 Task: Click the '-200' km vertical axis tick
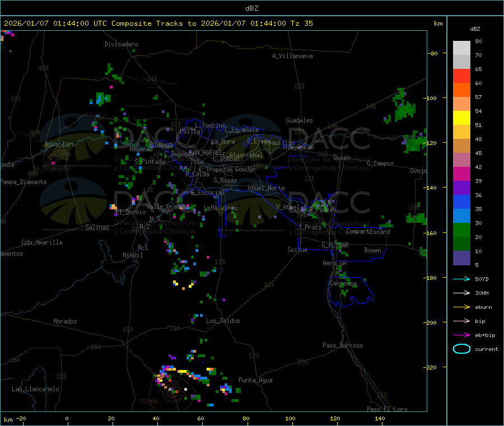point(430,322)
